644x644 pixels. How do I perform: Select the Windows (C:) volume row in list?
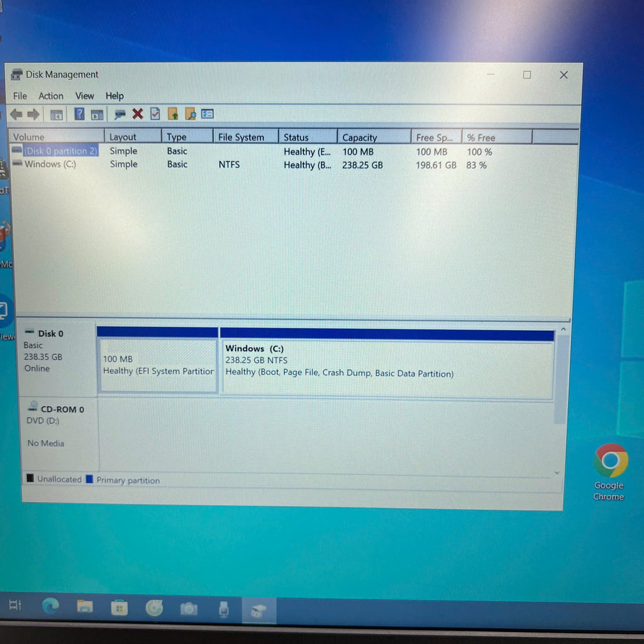(50, 164)
